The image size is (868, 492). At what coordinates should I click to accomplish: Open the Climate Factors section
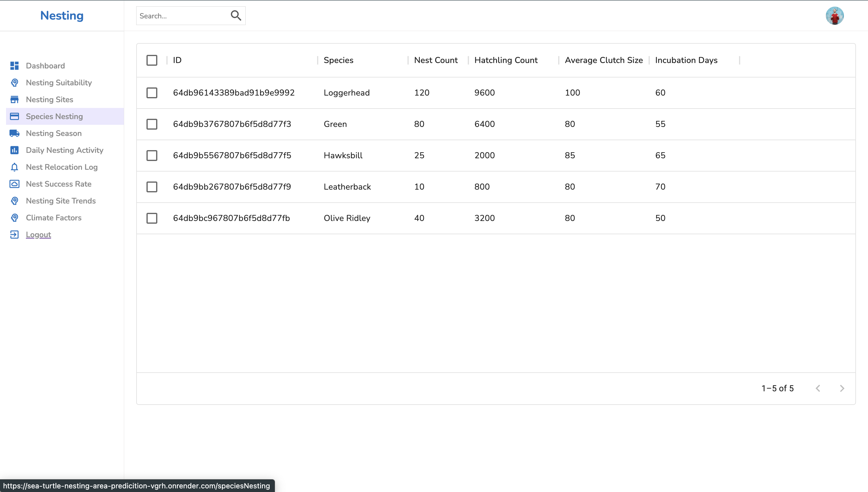point(14,218)
